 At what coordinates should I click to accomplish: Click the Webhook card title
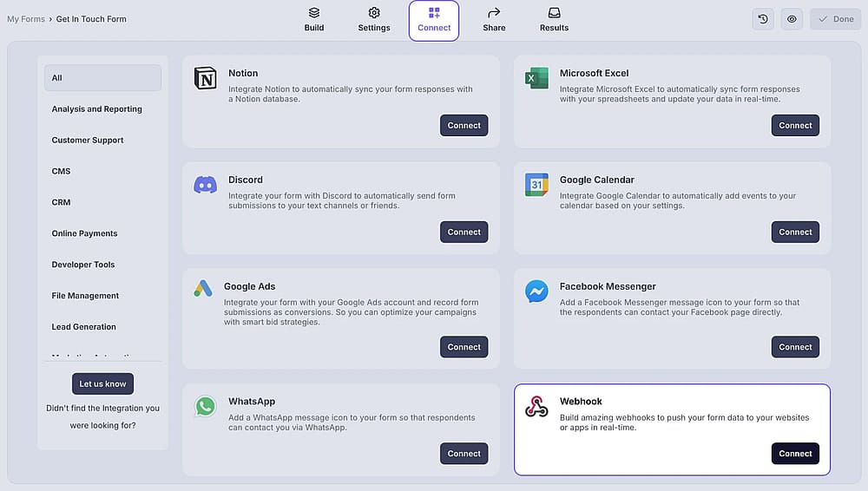point(580,402)
